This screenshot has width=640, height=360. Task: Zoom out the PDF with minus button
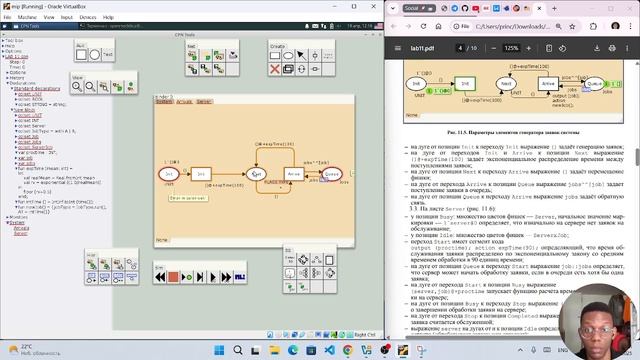click(x=493, y=48)
